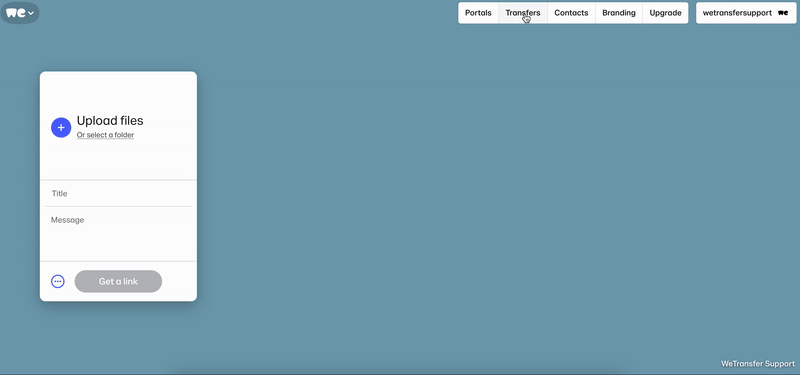Switch to the Transfers tab
The height and width of the screenshot is (375, 800).
(522, 13)
